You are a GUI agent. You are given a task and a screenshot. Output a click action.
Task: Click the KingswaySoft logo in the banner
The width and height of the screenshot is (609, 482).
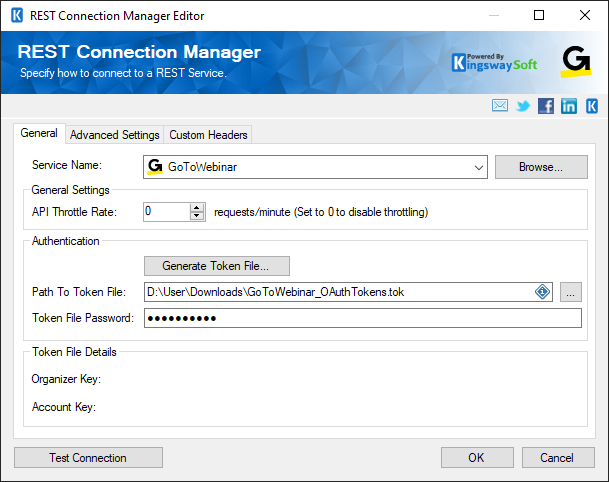point(494,63)
